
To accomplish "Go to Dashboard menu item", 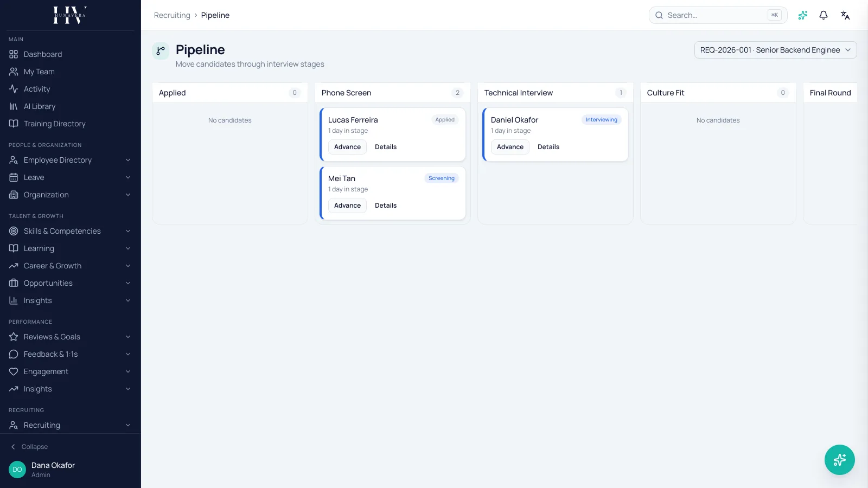I will (71, 54).
